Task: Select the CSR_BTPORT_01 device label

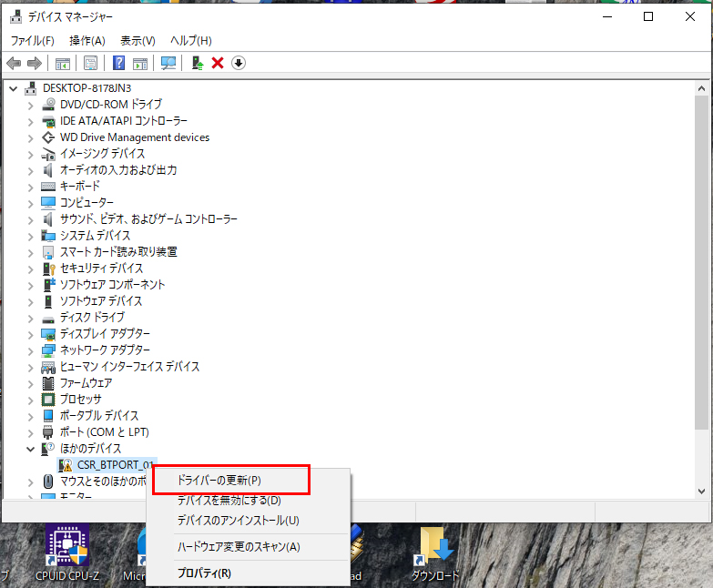Action: pyautogui.click(x=115, y=465)
